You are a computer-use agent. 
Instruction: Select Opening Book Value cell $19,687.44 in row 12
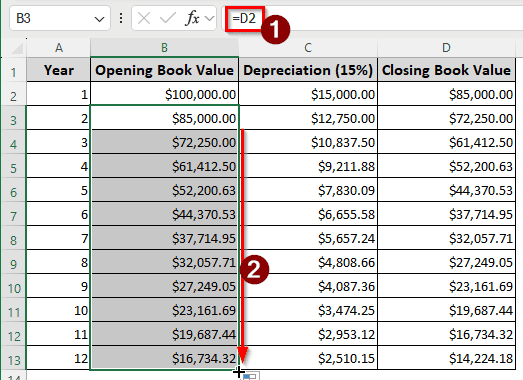click(164, 334)
